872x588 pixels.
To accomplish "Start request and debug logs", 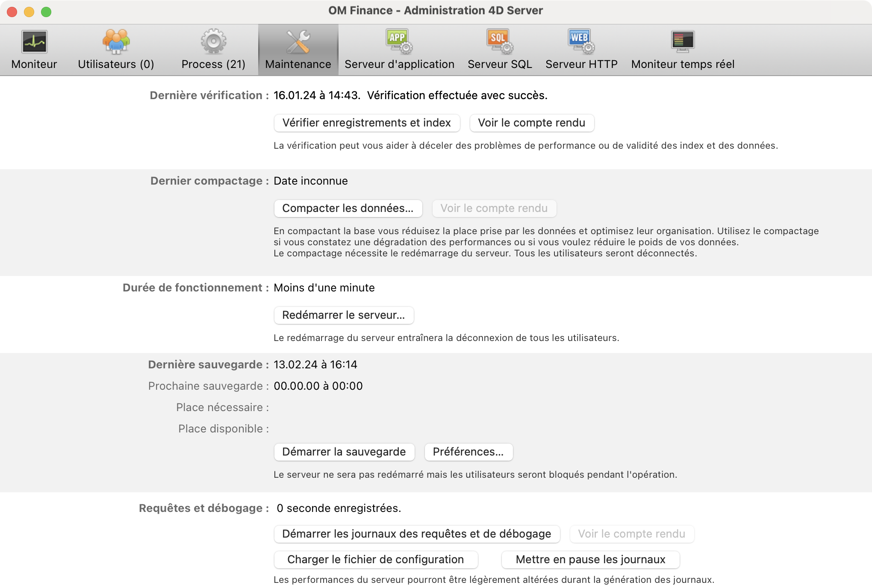I will pyautogui.click(x=416, y=534).
